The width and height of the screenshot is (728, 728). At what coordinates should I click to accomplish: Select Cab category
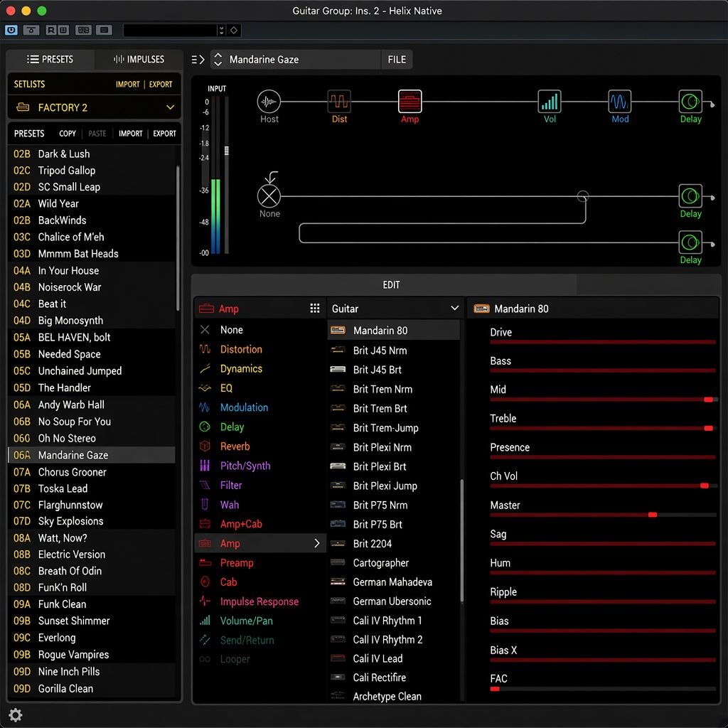tap(260, 582)
